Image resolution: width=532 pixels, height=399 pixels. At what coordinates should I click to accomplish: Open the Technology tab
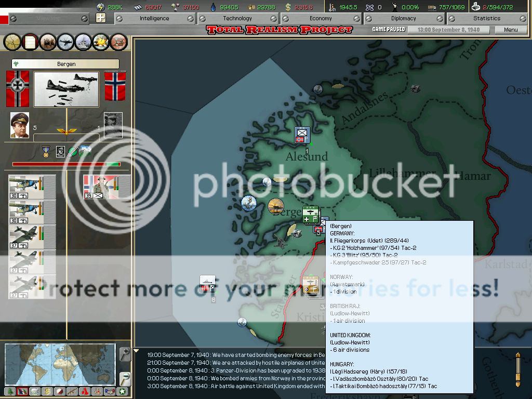coord(237,18)
